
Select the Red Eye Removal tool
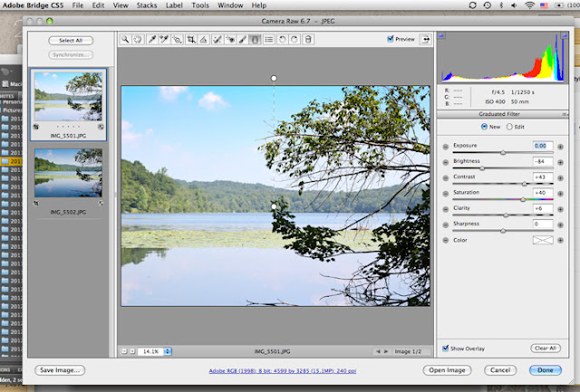[230, 39]
